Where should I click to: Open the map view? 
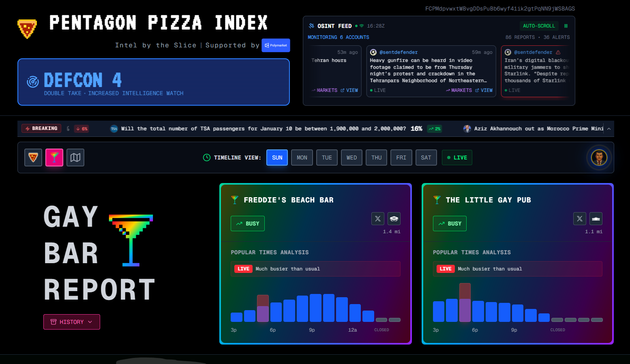[x=75, y=158]
